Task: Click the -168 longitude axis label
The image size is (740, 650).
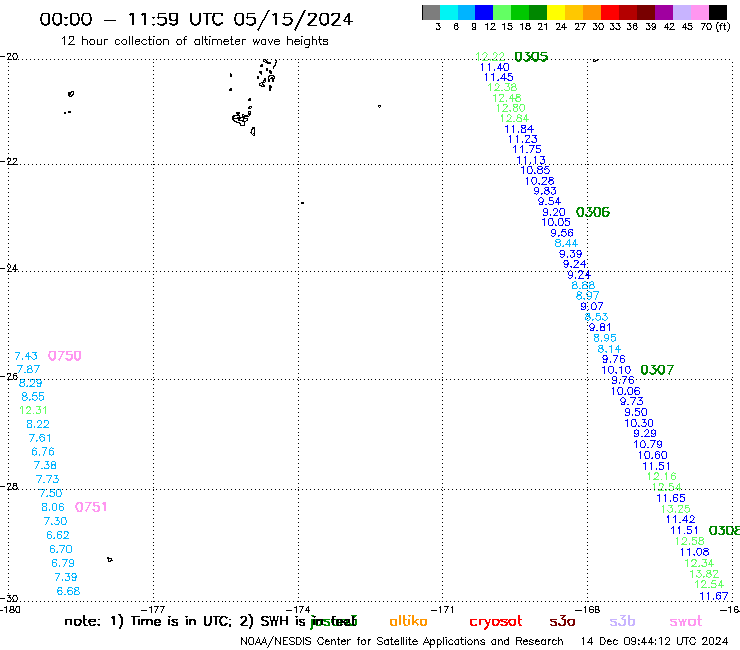Action: [x=588, y=609]
